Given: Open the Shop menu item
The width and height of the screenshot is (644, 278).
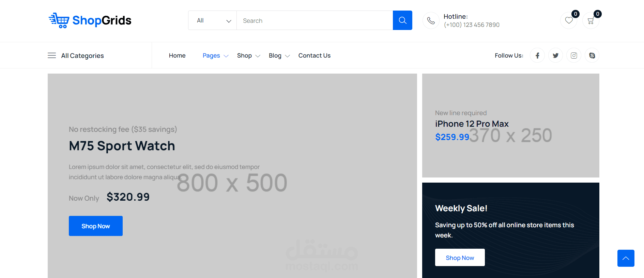Looking at the screenshot, I should click(x=244, y=56).
